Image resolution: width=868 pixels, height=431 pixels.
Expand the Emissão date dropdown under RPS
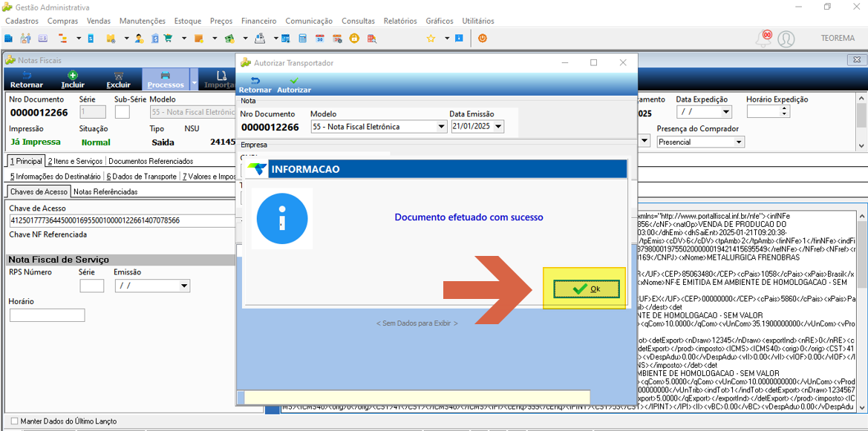[184, 286]
